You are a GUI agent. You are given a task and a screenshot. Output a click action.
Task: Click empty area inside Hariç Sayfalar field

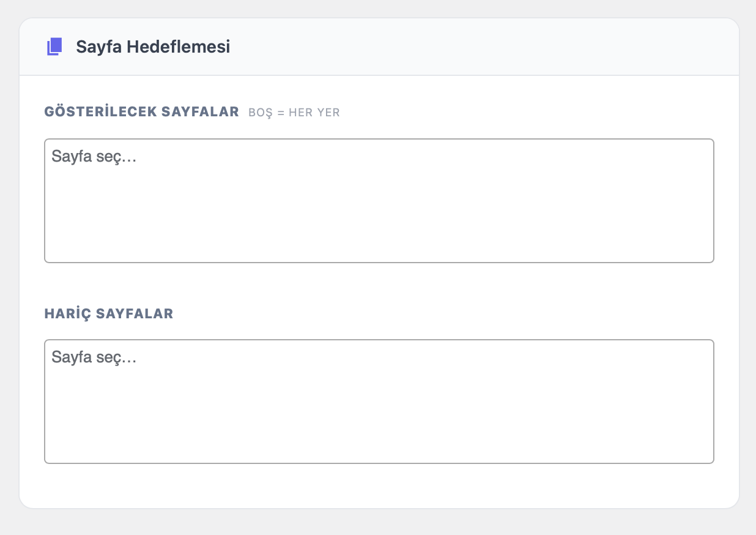(428, 422)
